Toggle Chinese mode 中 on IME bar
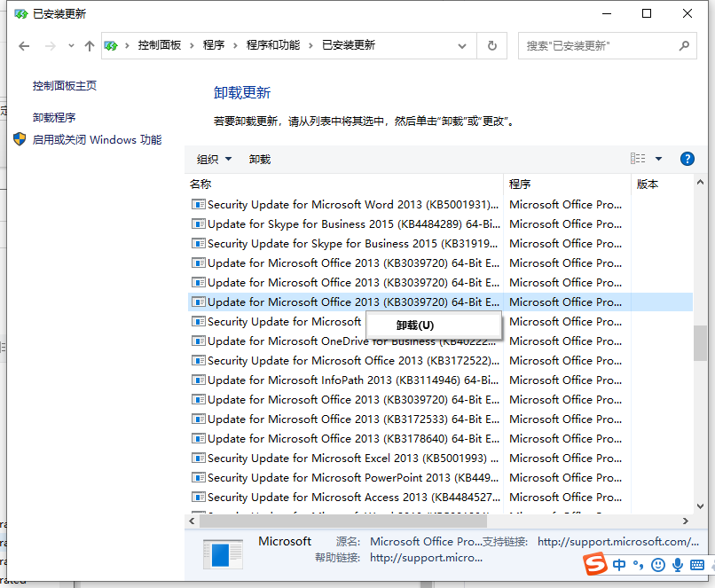The height and width of the screenshot is (588, 715). 619,565
